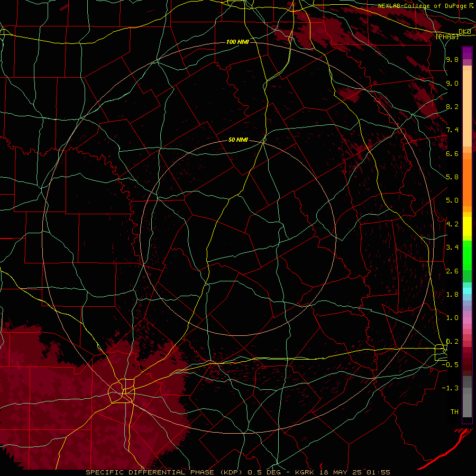Pick the cyan segment of the color bar
Screen dimensions: 476x476
coord(467,291)
